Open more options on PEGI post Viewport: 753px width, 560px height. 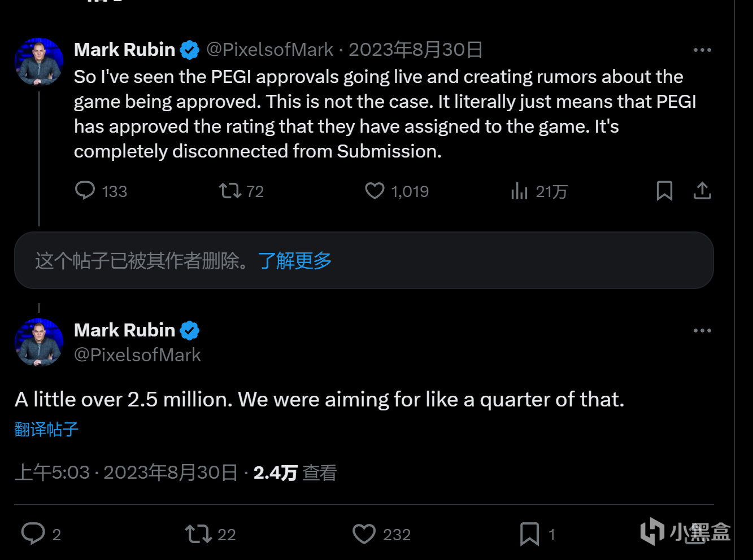[702, 50]
